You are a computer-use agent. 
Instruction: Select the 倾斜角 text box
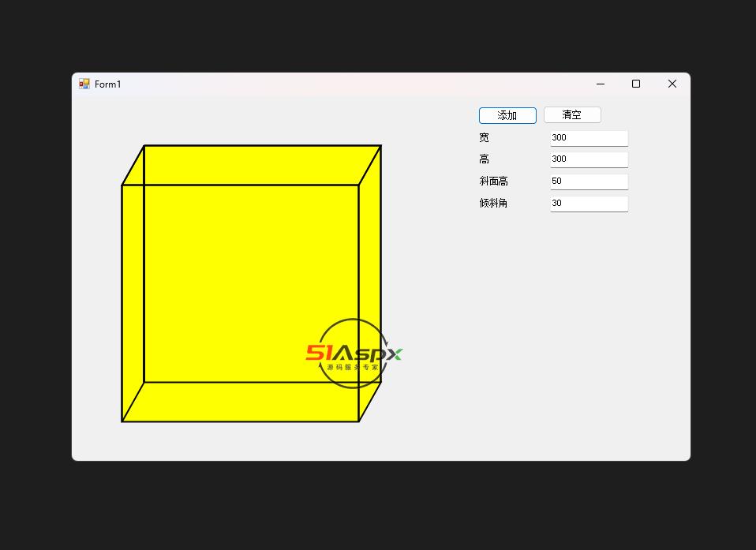[589, 204]
